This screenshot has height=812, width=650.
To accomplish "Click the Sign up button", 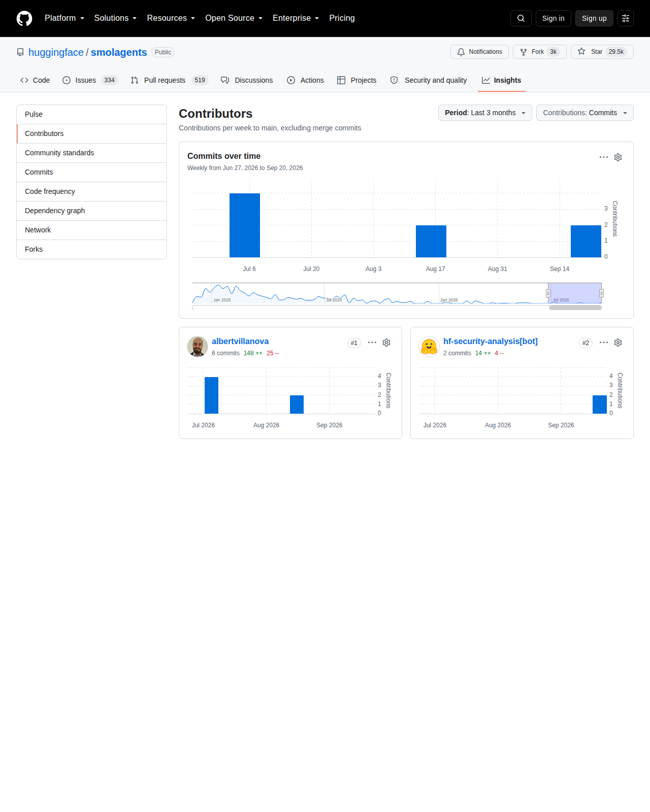I will [x=594, y=18].
